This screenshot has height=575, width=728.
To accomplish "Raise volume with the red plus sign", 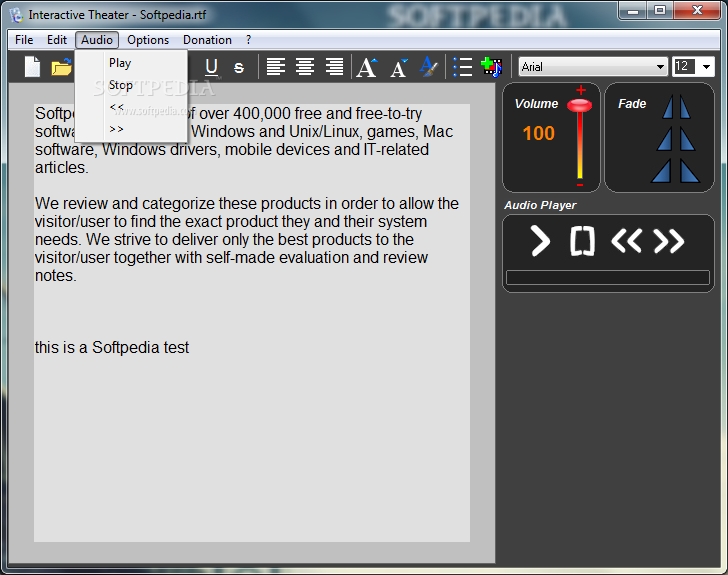I will [581, 90].
